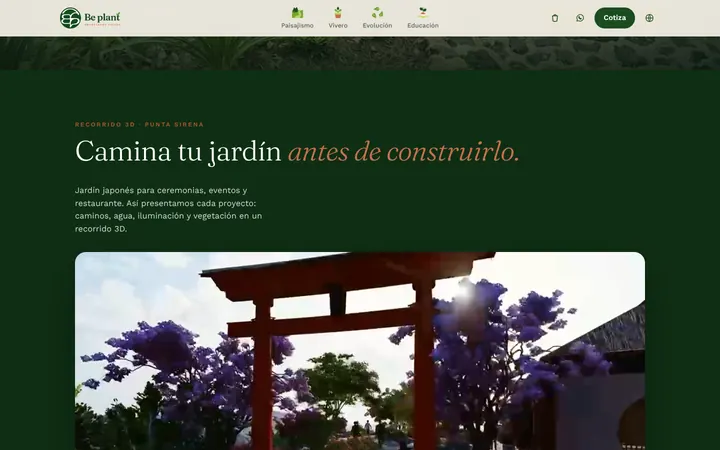
Task: Open the Paisajismo menu item
Action: coord(297,18)
